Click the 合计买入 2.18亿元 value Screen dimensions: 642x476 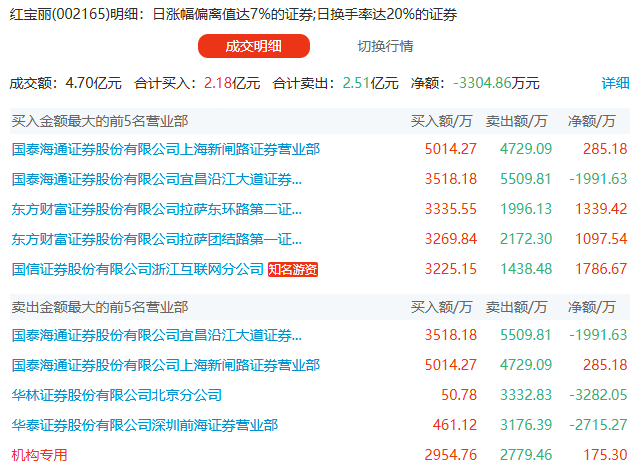(197, 83)
